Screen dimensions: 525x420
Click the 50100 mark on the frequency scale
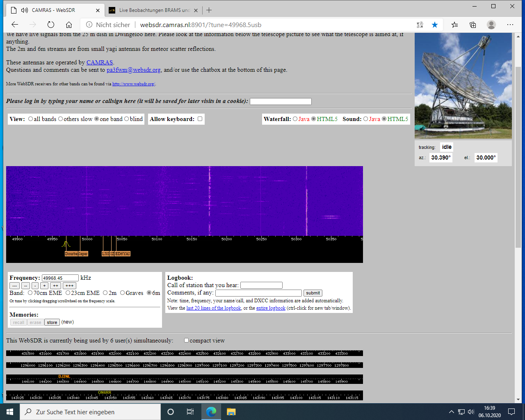157,239
